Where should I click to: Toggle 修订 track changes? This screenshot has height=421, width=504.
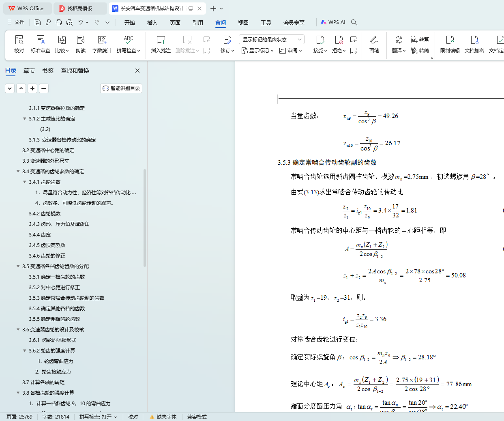[227, 44]
